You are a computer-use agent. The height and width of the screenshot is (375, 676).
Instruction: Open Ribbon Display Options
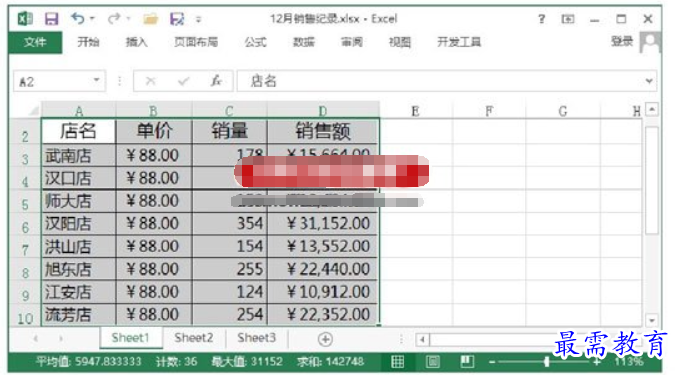568,19
